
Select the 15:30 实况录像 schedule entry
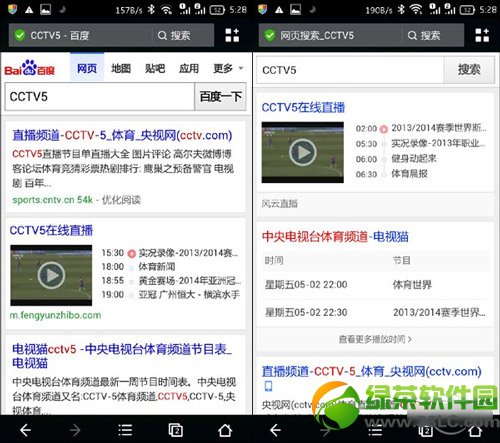[x=170, y=253]
